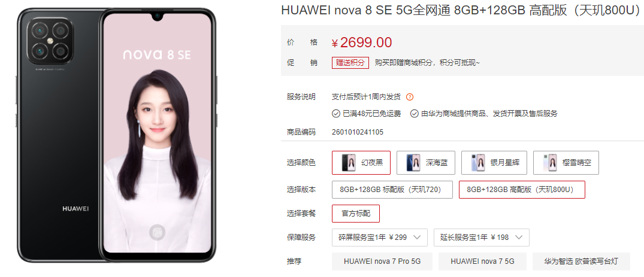The image size is (644, 277).
Task: Click the 樱雪晴空 phone thumbnail icon
Action: pos(550,163)
